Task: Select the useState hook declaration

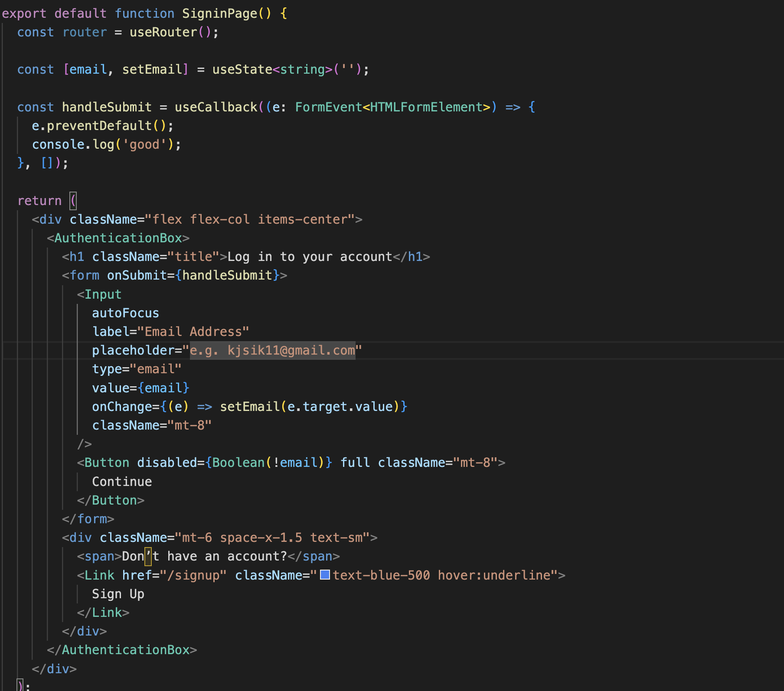Action: 243,69
